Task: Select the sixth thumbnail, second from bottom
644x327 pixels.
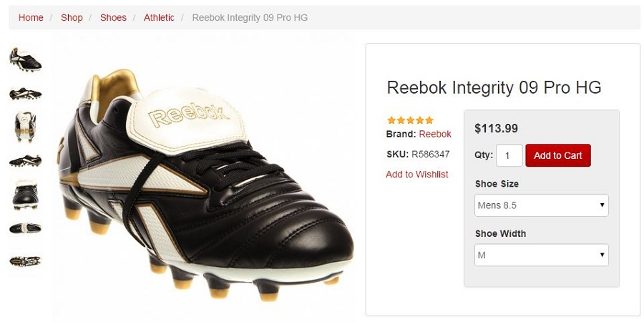Action: pos(25,228)
